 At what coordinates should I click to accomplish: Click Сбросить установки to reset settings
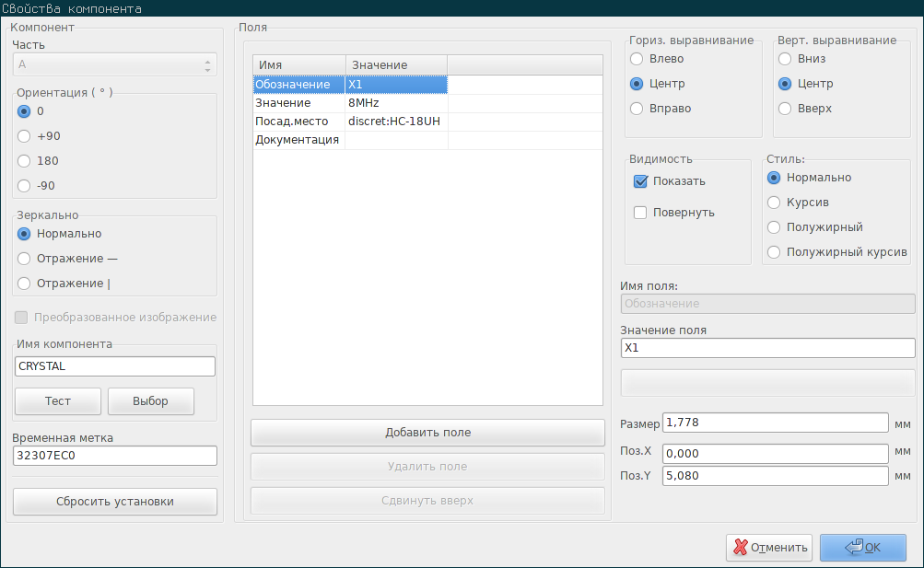click(x=114, y=501)
